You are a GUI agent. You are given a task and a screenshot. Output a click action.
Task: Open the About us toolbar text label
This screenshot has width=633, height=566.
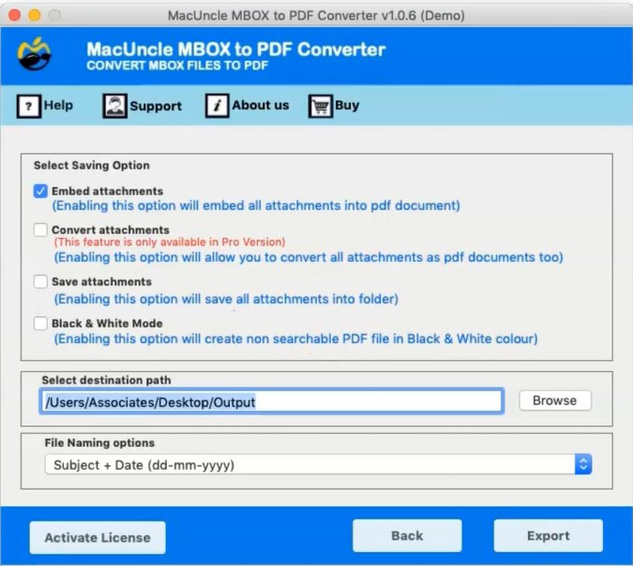pos(260,106)
